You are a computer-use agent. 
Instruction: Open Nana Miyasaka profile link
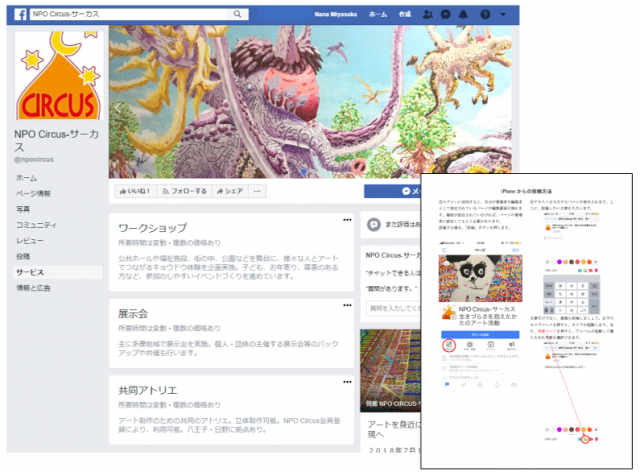pos(336,14)
